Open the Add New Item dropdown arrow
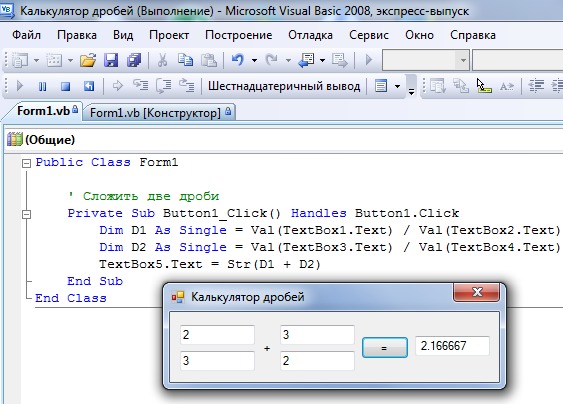The image size is (563, 404). tap(70, 60)
